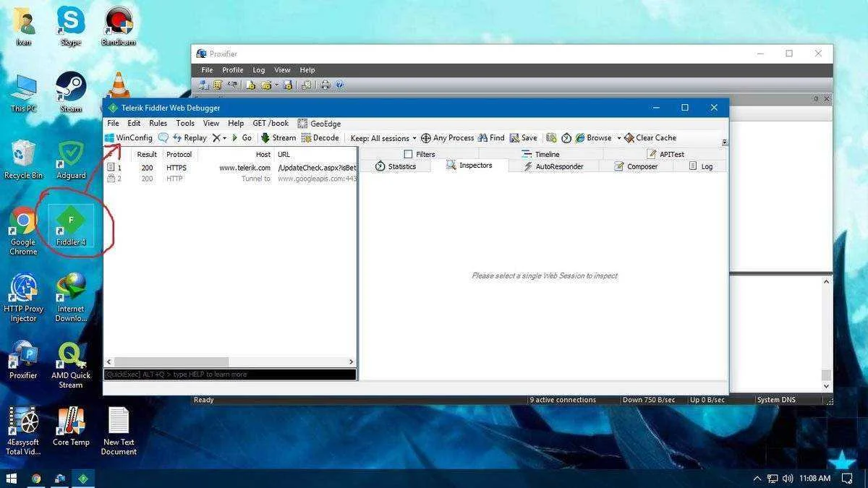Image resolution: width=868 pixels, height=488 pixels.
Task: Select the HTTP Proxy Injector desktop icon
Action: [x=23, y=298]
